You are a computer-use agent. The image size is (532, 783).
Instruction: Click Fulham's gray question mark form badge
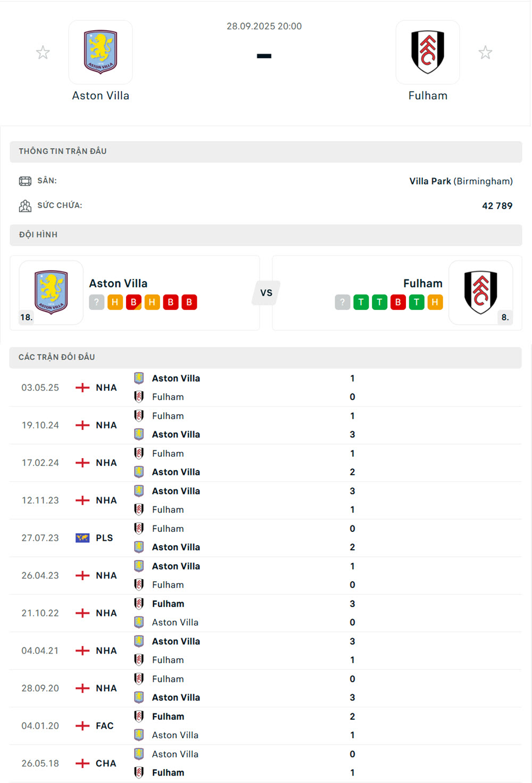pos(343,302)
